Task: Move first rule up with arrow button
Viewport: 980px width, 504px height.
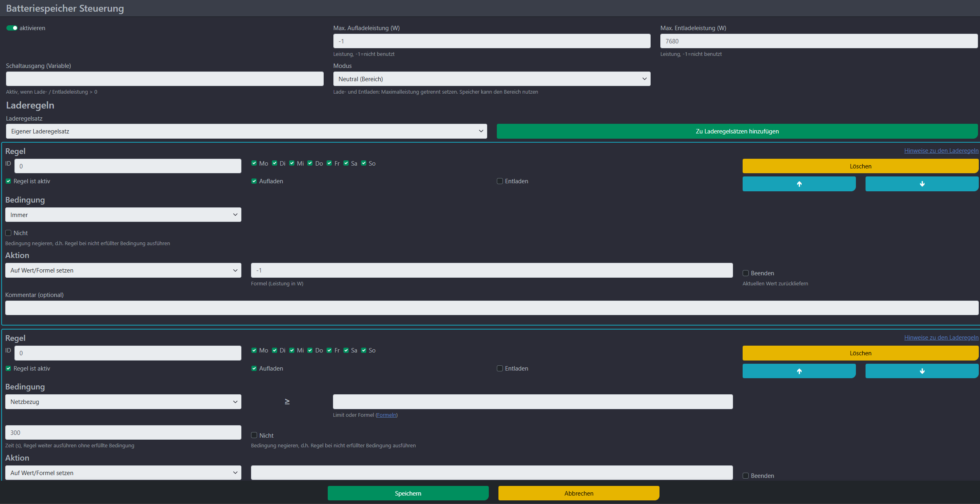Action: coord(799,184)
